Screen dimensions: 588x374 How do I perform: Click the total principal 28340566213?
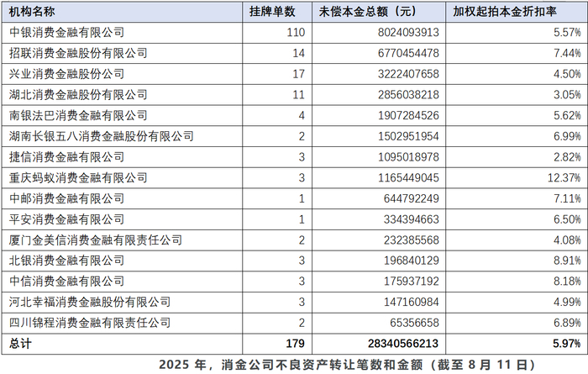[403, 344]
